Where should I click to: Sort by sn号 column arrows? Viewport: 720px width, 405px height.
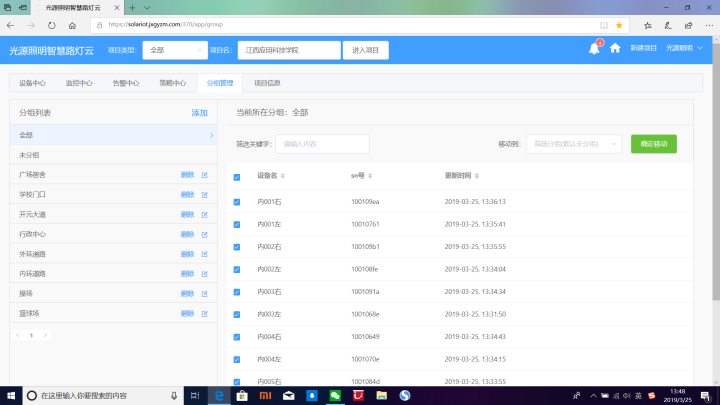tap(370, 176)
